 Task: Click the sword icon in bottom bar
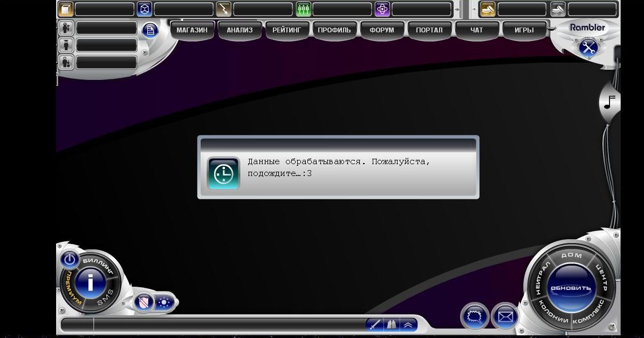tap(375, 325)
